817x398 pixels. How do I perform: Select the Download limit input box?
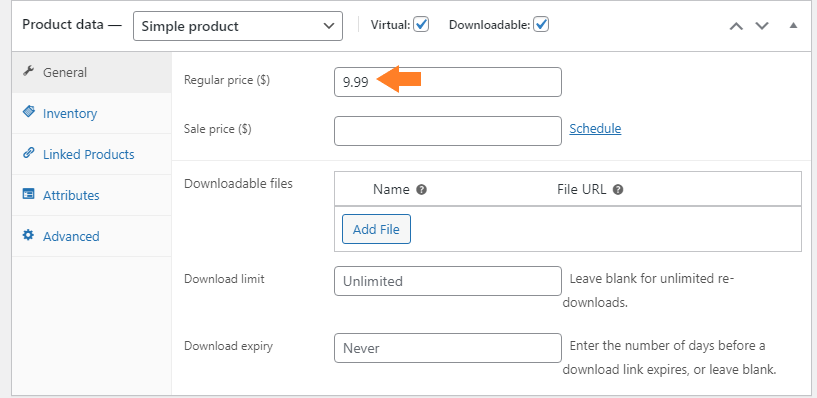[448, 281]
